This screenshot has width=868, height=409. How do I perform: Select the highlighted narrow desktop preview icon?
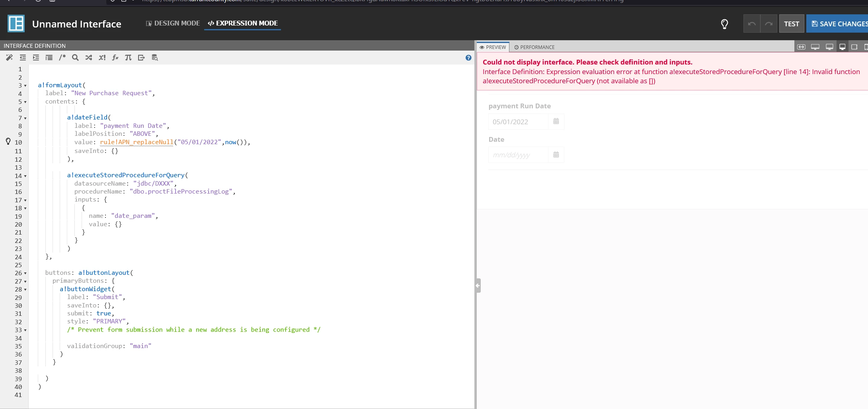(x=842, y=47)
